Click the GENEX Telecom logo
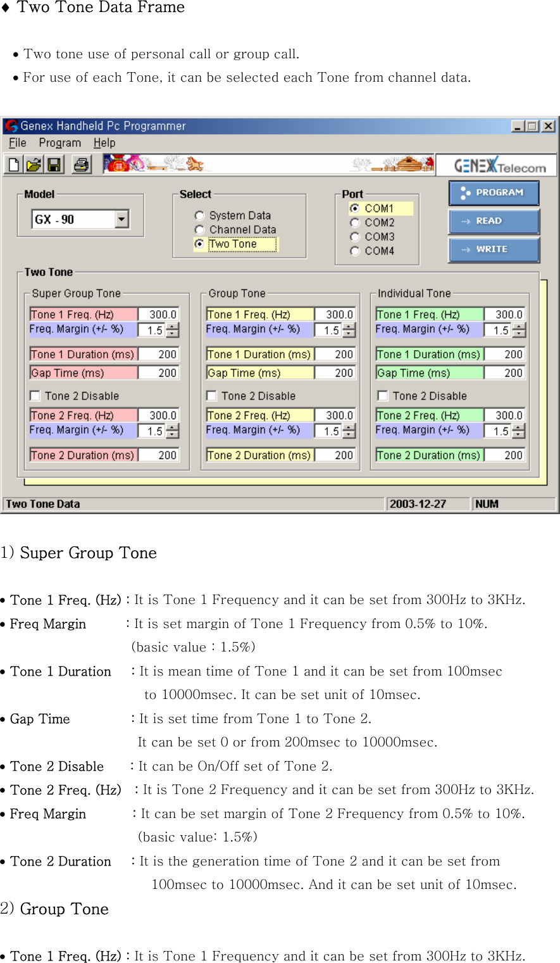 [x=500, y=164]
